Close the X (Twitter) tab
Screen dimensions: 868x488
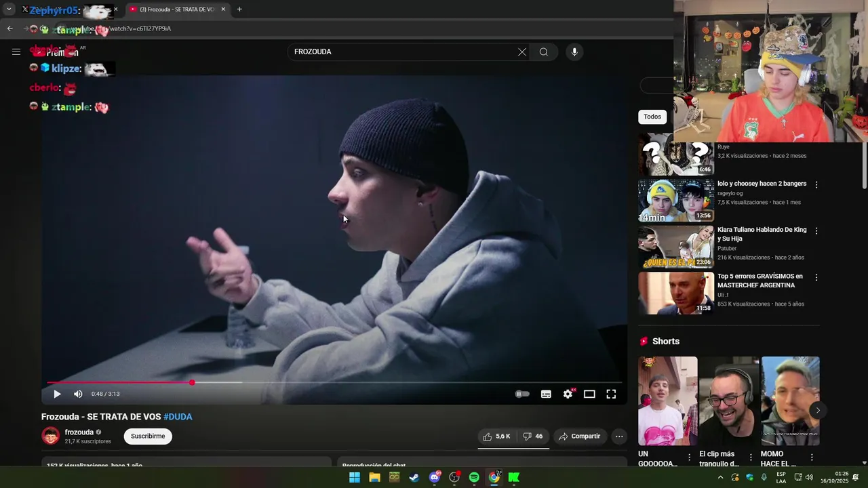point(115,9)
